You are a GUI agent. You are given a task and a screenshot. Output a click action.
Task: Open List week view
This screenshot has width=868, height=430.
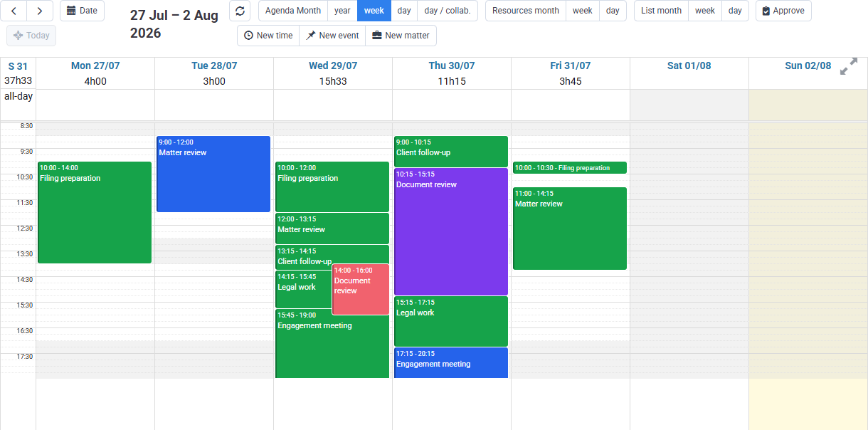[x=705, y=11]
